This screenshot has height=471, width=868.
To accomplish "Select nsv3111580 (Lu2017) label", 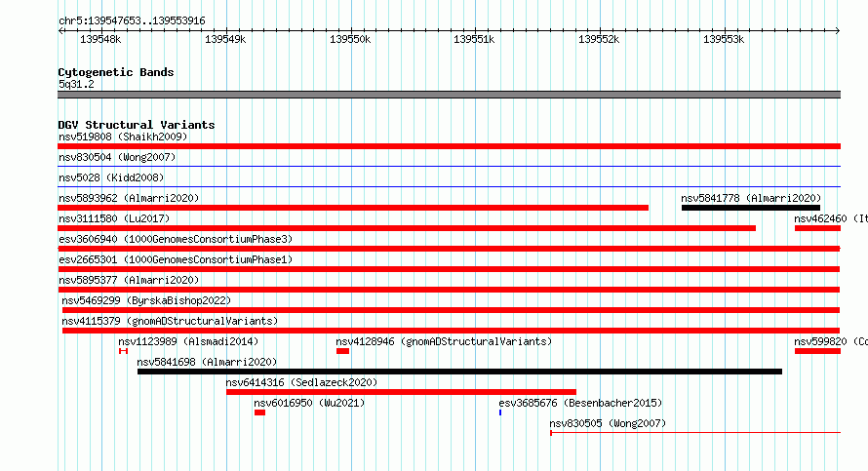I will [114, 218].
